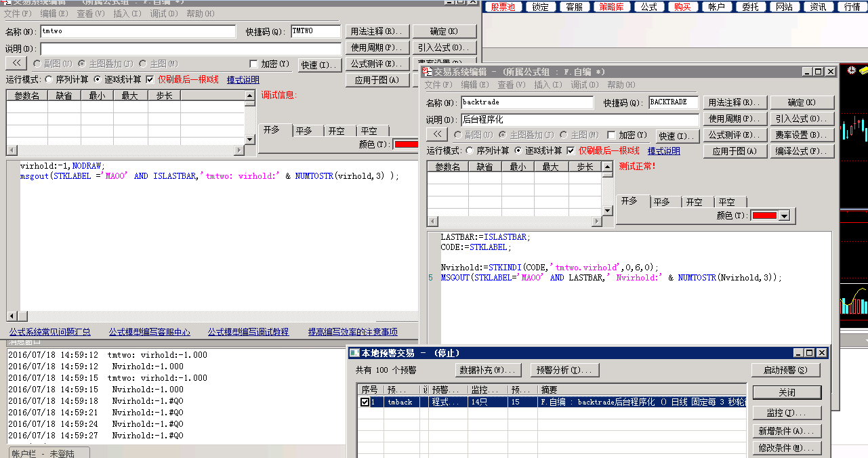
Task: Select 序列计算 radio in the backtrade editor
Action: (471, 150)
